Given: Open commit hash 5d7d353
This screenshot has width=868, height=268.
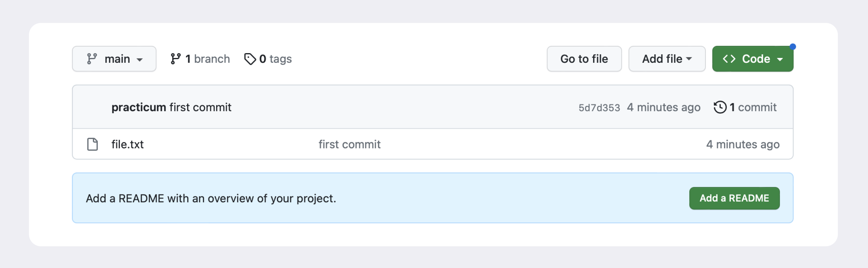Looking at the screenshot, I should pos(599,108).
